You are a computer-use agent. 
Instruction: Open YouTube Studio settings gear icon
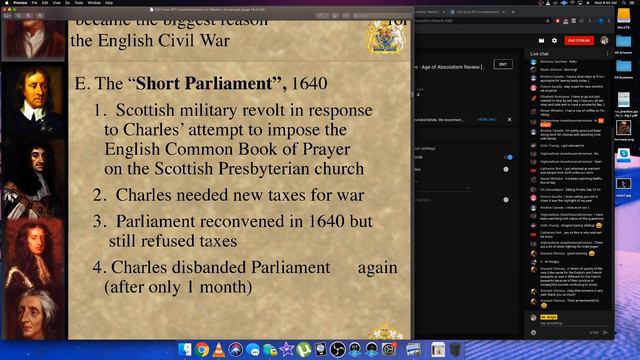(x=554, y=40)
